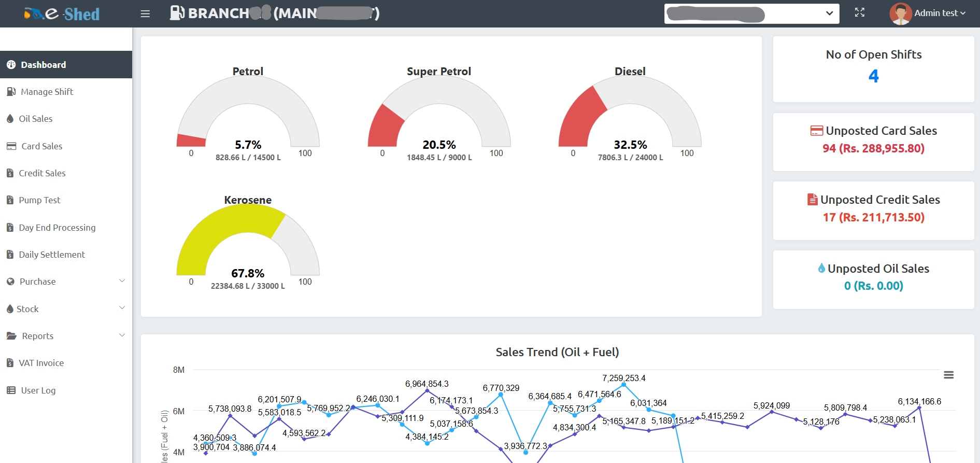Screen dimensions: 980x463
Task: Click the admin user avatar
Action: [x=901, y=13]
